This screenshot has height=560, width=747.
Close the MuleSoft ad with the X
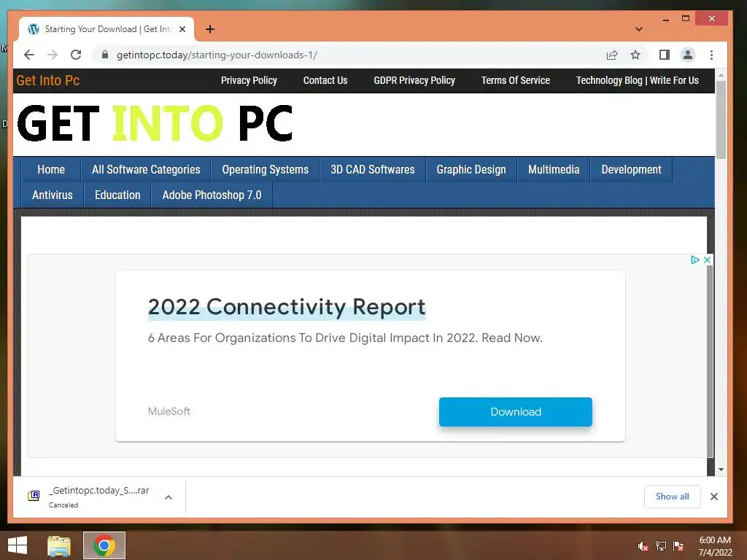click(x=707, y=260)
